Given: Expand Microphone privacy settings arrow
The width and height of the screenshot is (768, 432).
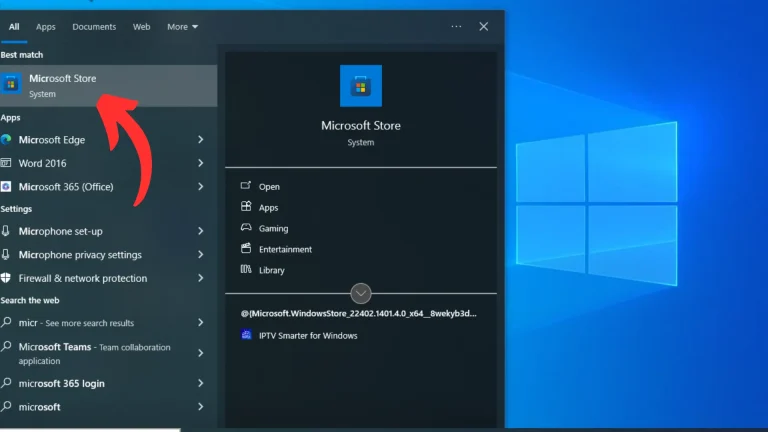Looking at the screenshot, I should 201,254.
